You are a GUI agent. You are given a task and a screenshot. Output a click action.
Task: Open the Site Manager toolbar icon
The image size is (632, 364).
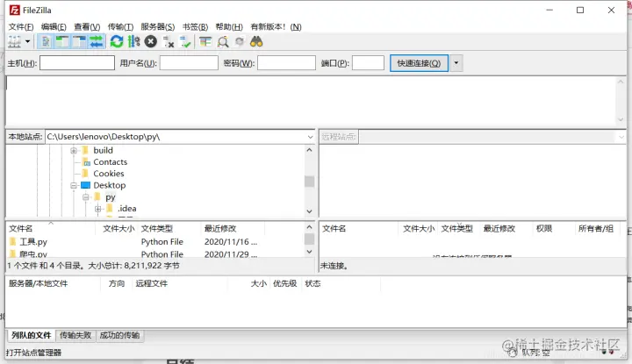(x=15, y=41)
